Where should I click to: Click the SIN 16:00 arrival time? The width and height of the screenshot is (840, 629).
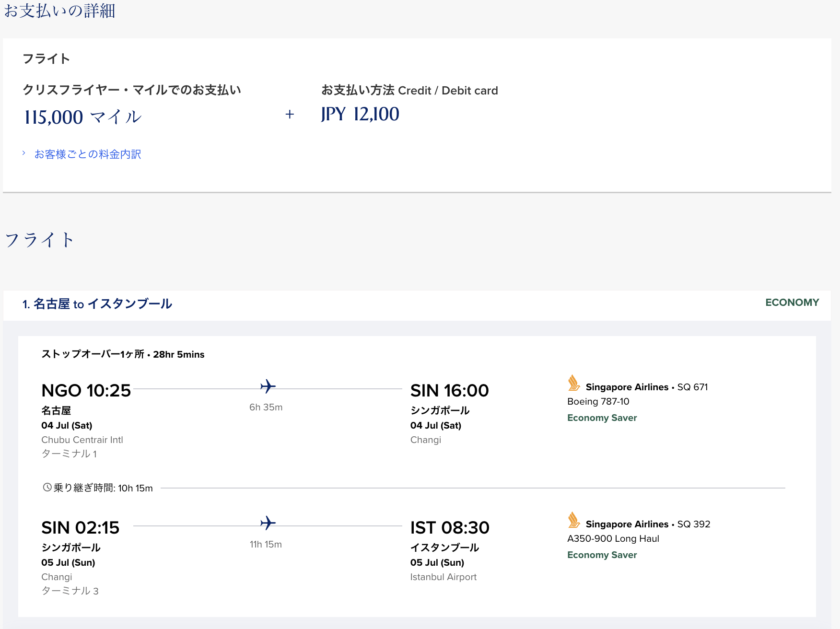pyautogui.click(x=449, y=390)
